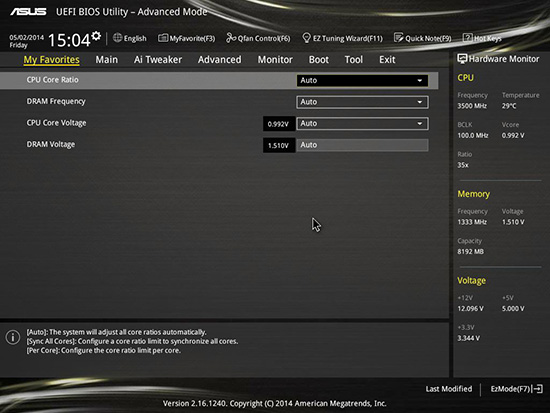
Task: Click the [Per Core] help line
Action: 104,351
